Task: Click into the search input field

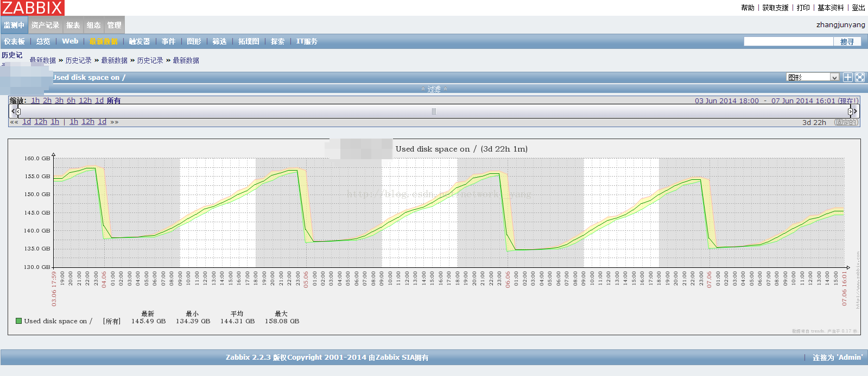Action: click(788, 41)
